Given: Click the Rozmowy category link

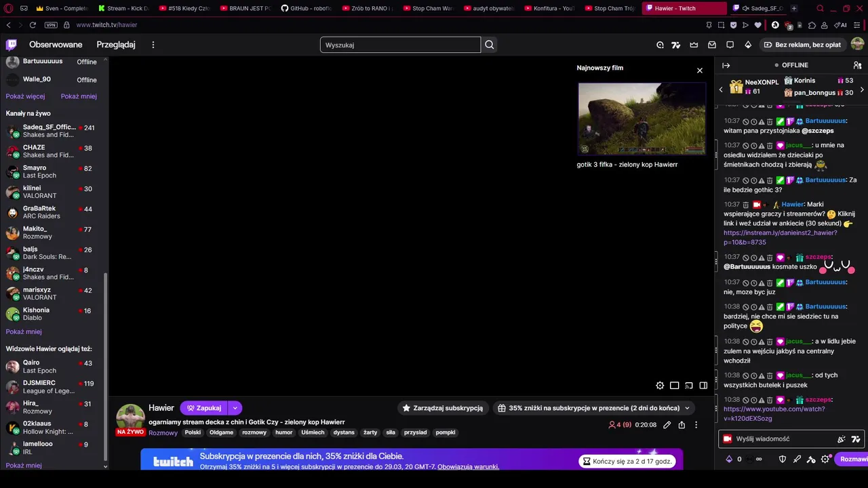Looking at the screenshot, I should tap(163, 432).
